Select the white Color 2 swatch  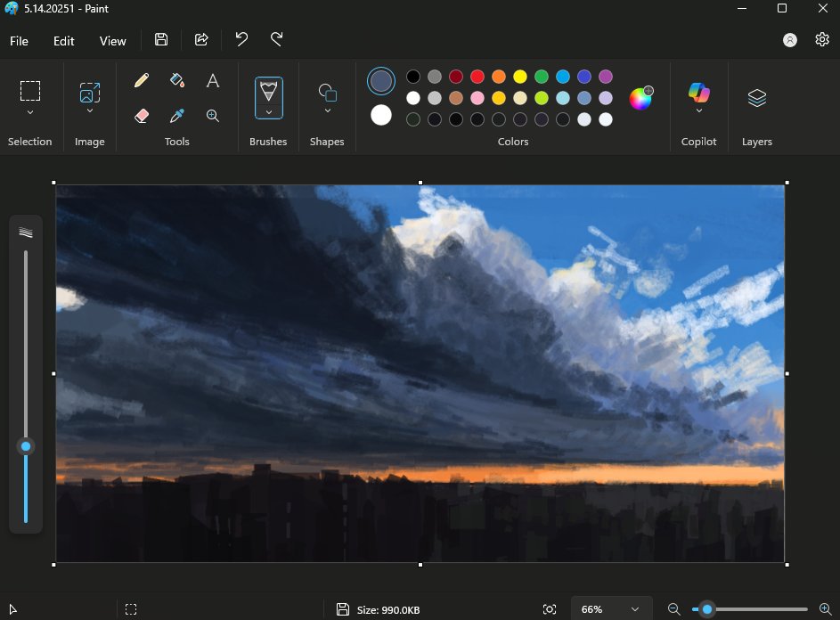tap(381, 115)
